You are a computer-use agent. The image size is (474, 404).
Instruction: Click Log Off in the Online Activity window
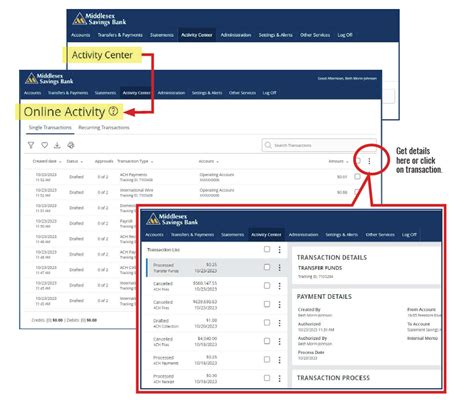pyautogui.click(x=269, y=93)
